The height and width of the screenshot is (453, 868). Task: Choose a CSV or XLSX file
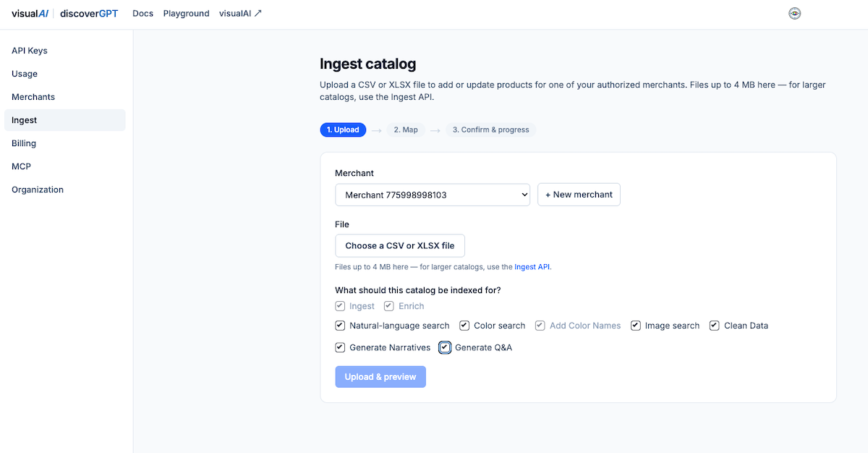(x=400, y=245)
